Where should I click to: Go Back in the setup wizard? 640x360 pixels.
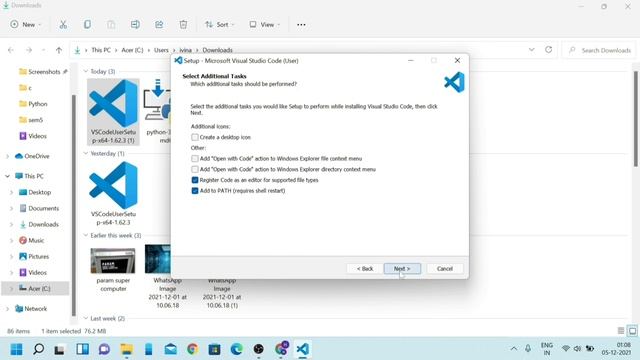point(365,269)
